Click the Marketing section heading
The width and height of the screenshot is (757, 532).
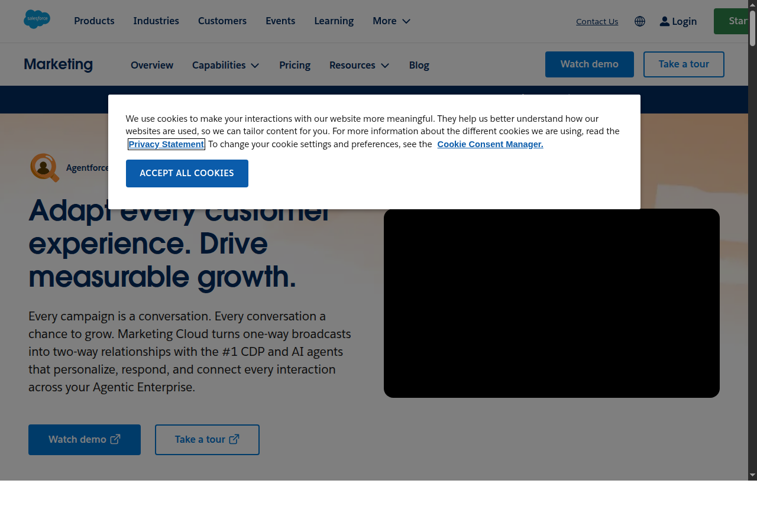[59, 64]
